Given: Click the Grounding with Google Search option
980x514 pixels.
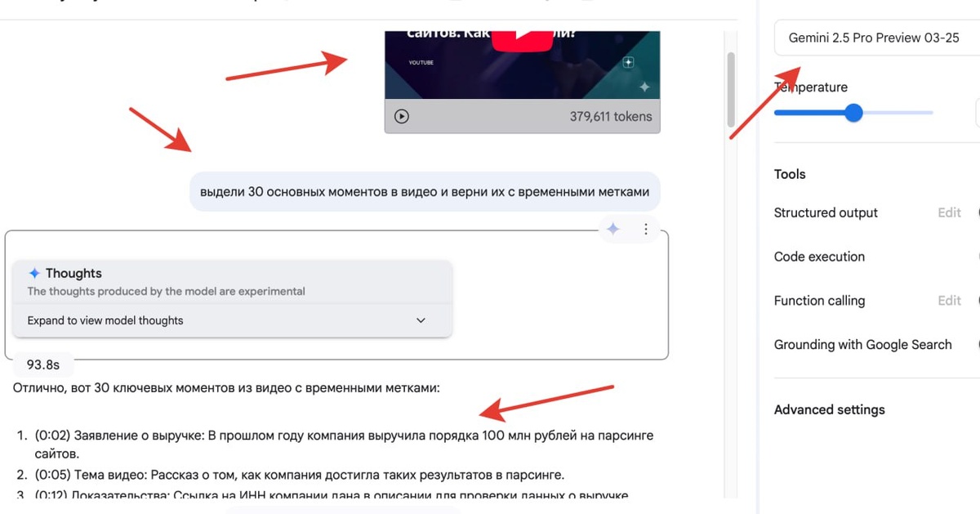Looking at the screenshot, I should point(863,345).
